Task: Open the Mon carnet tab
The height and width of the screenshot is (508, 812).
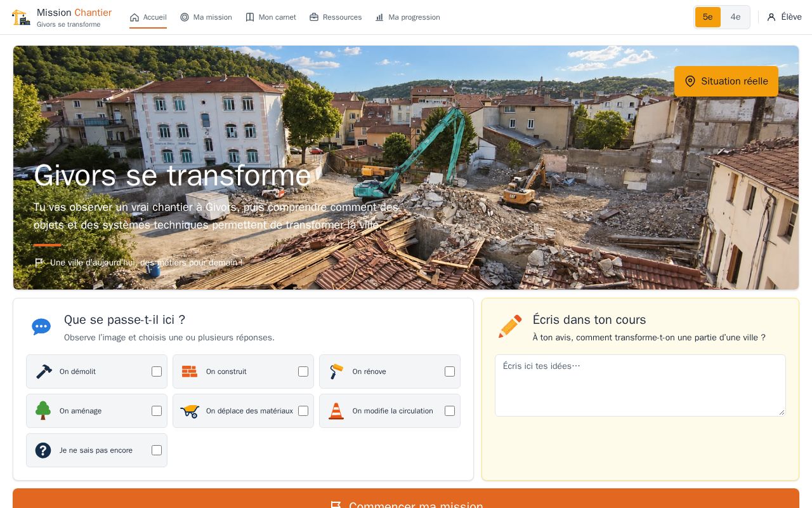Action: pos(271,17)
